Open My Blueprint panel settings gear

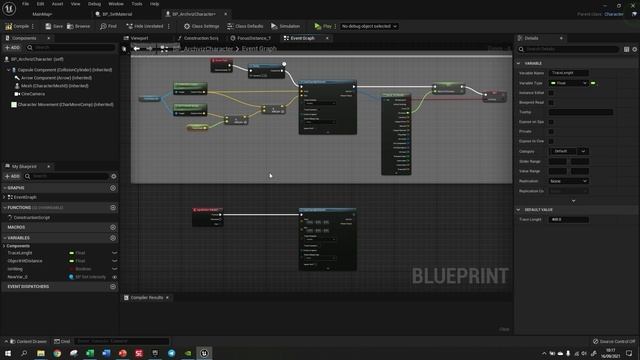[x=114, y=176]
